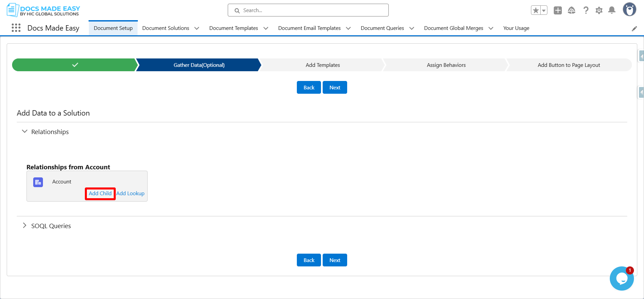The image size is (644, 299).
Task: Open the user profile avatar
Action: click(630, 9)
